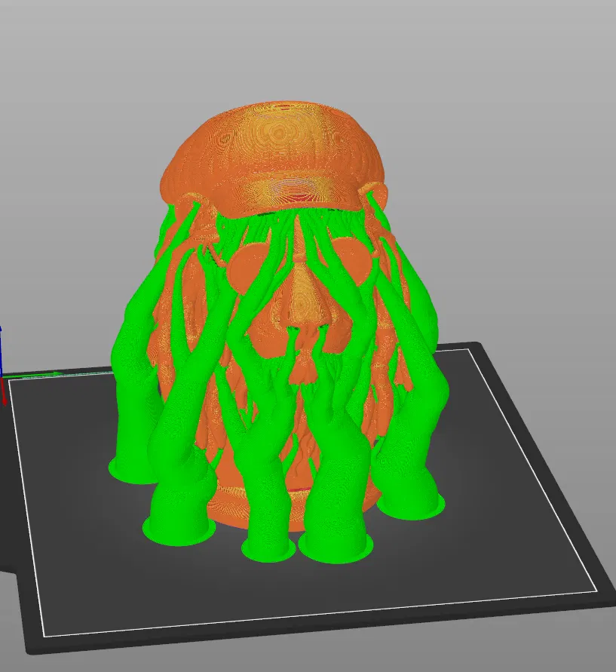Click the blue Z-axis of the origin gizmo

coord(1,351)
